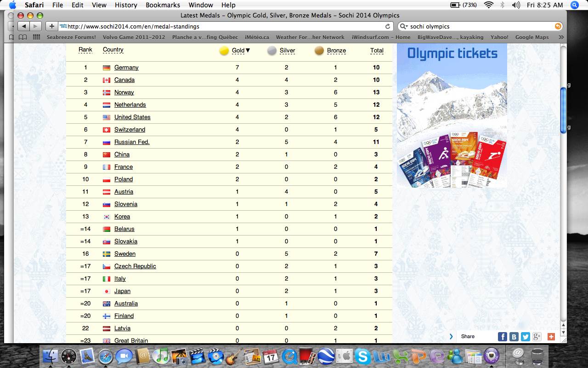Open Skype from the dock

(362, 356)
